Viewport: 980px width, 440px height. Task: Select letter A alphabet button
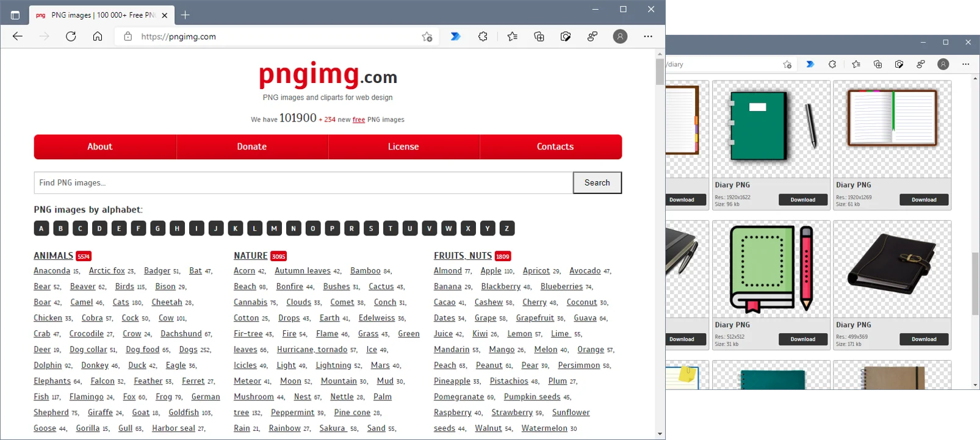[41, 228]
